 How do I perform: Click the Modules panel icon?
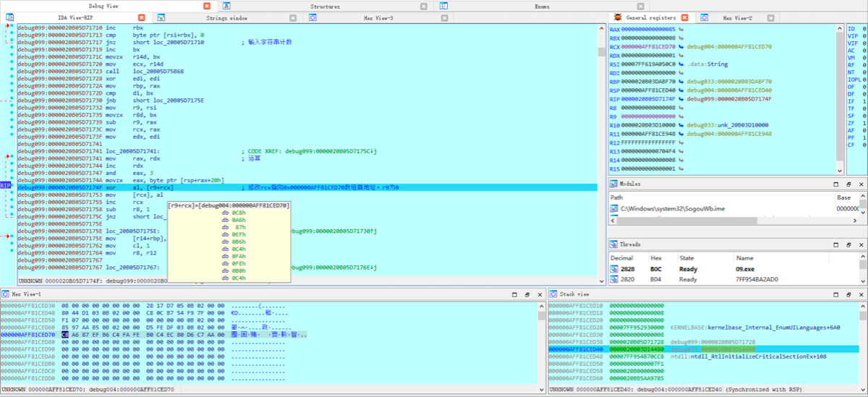[x=614, y=184]
